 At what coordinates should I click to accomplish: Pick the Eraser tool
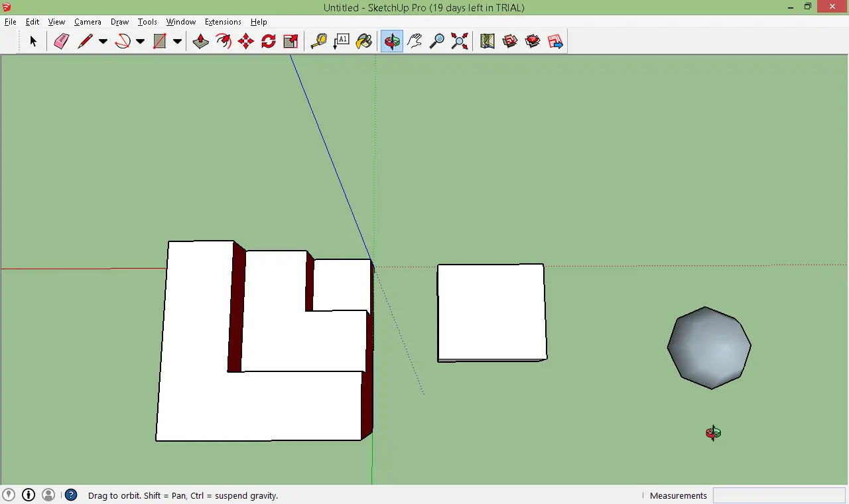[x=61, y=41]
